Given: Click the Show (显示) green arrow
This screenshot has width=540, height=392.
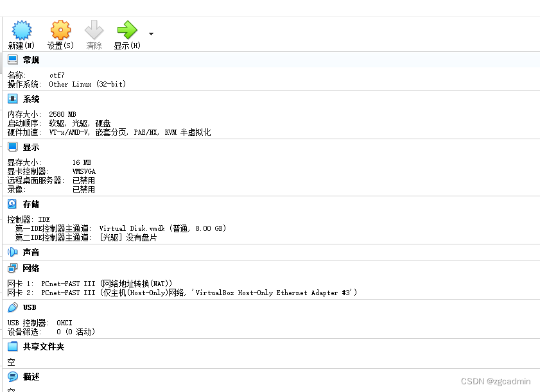Looking at the screenshot, I should 127,30.
